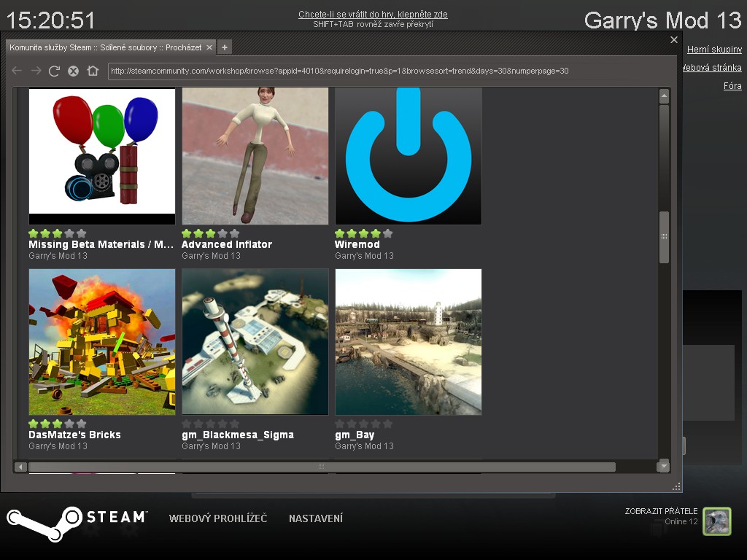Open a new tab with plus button
Viewport: 747px width, 560px height.
225,47
